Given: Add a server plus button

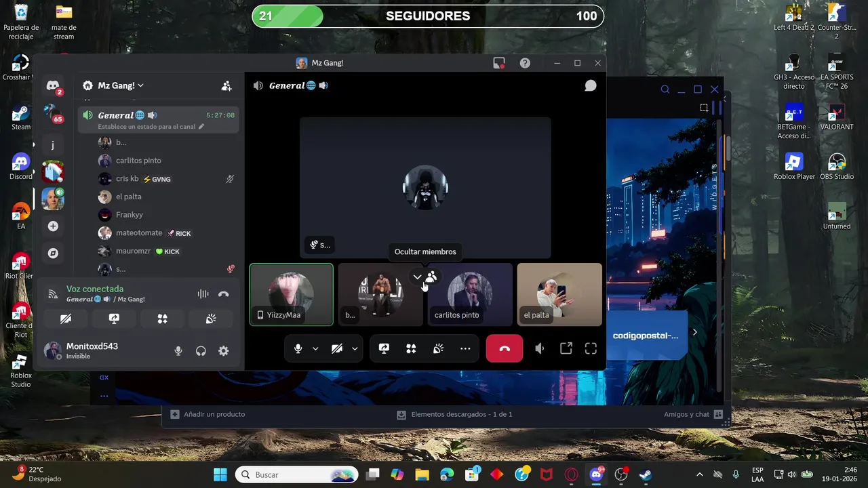Looking at the screenshot, I should click(x=53, y=226).
